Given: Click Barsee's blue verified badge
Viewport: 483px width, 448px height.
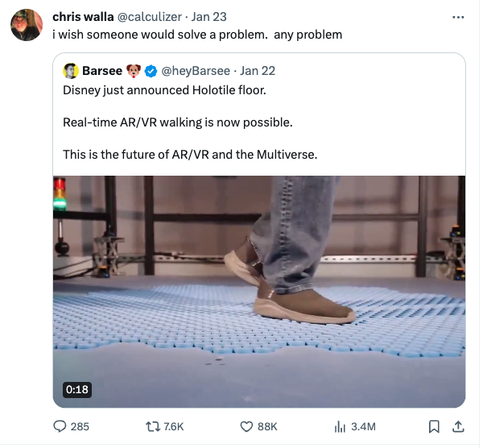Looking at the screenshot, I should click(150, 71).
